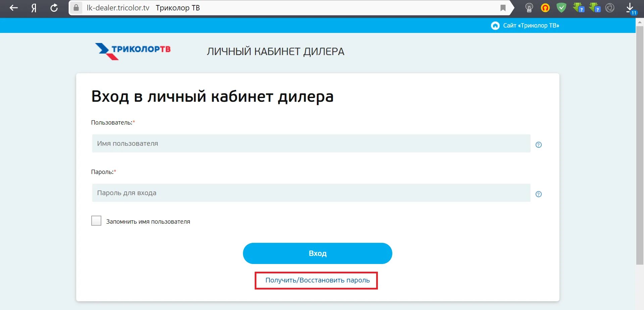
Task: Show help for the username field
Action: [539, 145]
